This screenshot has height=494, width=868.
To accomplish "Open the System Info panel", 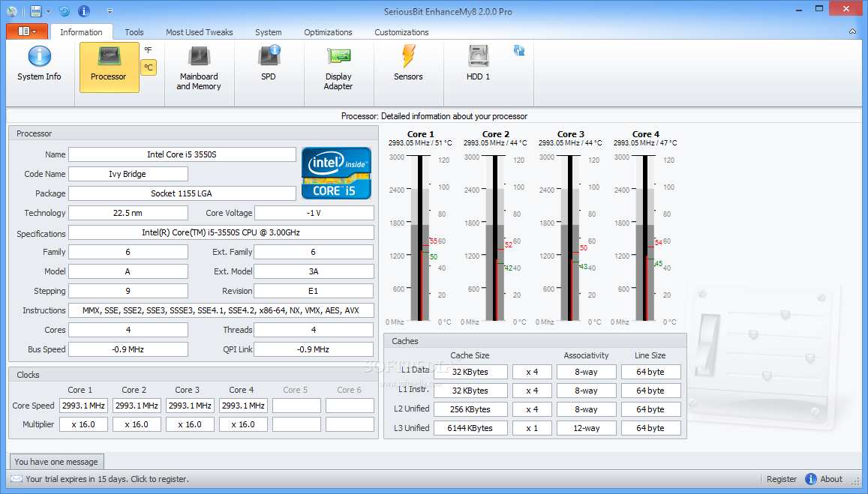I will click(x=39, y=64).
